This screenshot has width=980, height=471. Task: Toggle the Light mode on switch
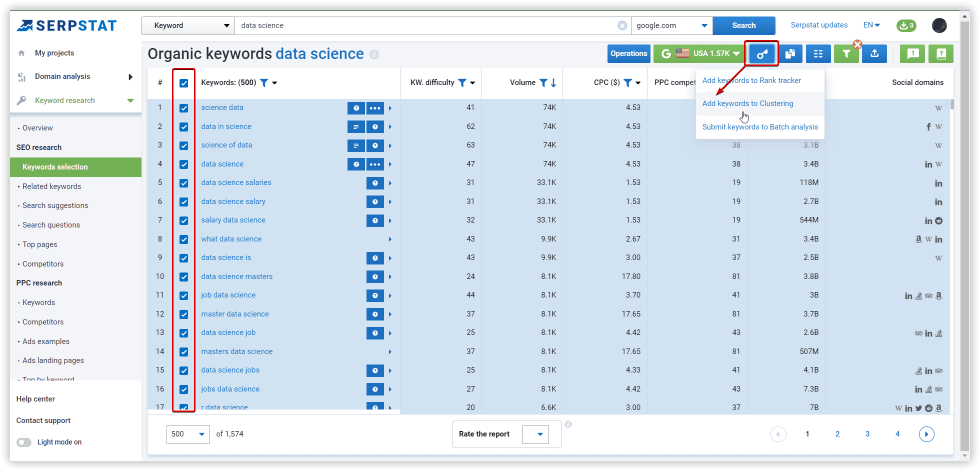click(24, 442)
